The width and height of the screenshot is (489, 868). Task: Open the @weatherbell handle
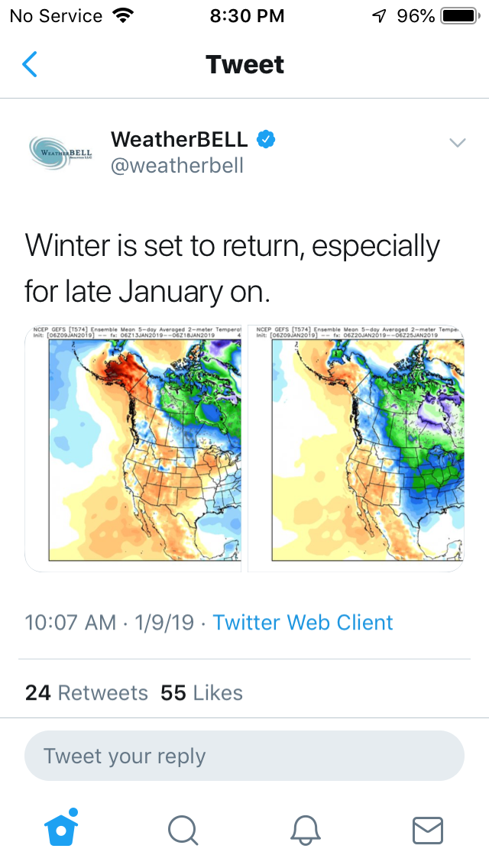[177, 166]
